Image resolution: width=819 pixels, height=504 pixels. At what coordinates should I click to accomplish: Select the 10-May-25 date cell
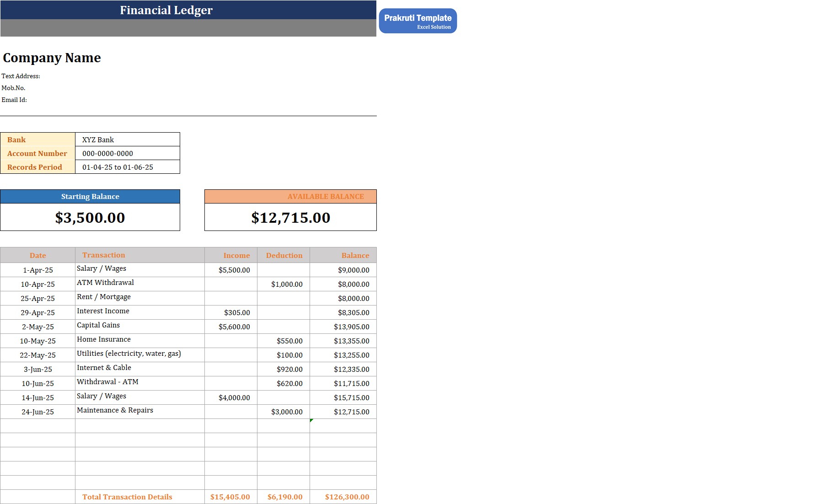pos(38,341)
